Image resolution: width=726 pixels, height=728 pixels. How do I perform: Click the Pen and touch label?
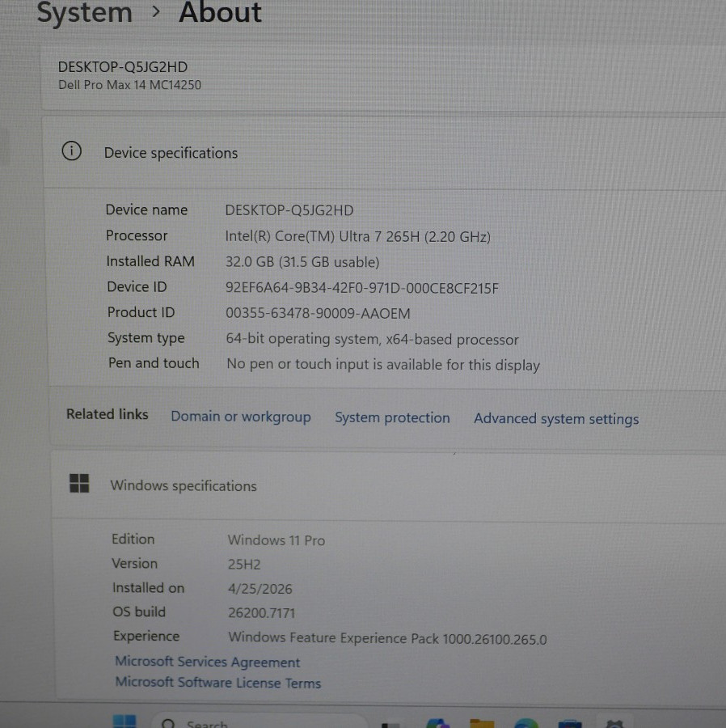pyautogui.click(x=154, y=363)
